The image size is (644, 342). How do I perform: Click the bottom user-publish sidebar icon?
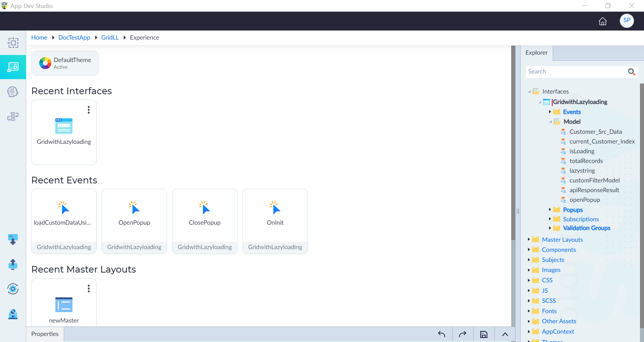[x=13, y=314]
